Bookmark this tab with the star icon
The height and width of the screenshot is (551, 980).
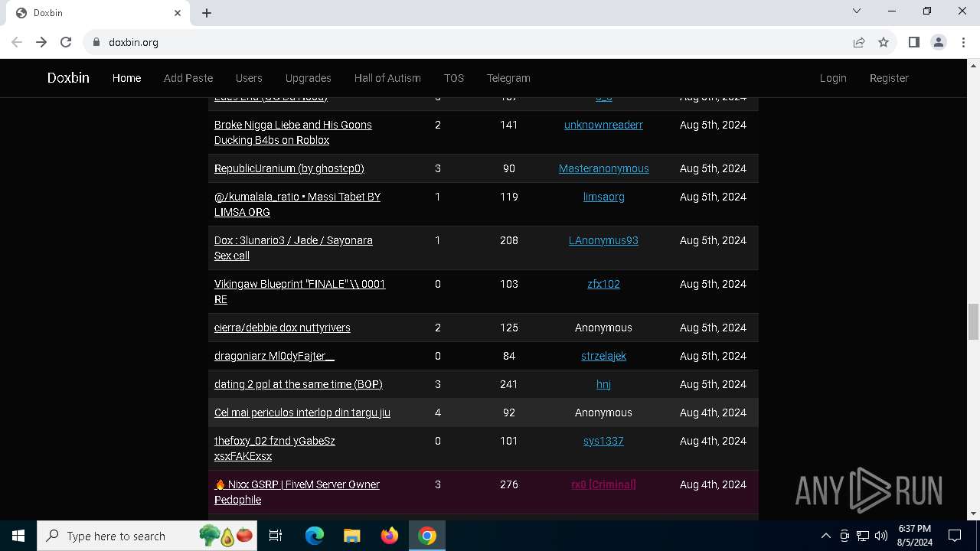point(884,42)
